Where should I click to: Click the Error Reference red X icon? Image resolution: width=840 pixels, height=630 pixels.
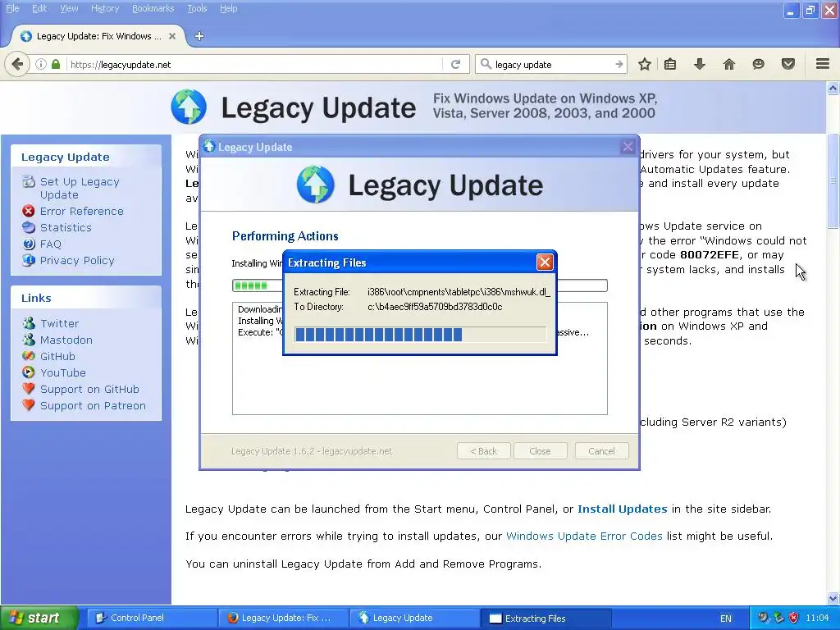pyautogui.click(x=29, y=211)
